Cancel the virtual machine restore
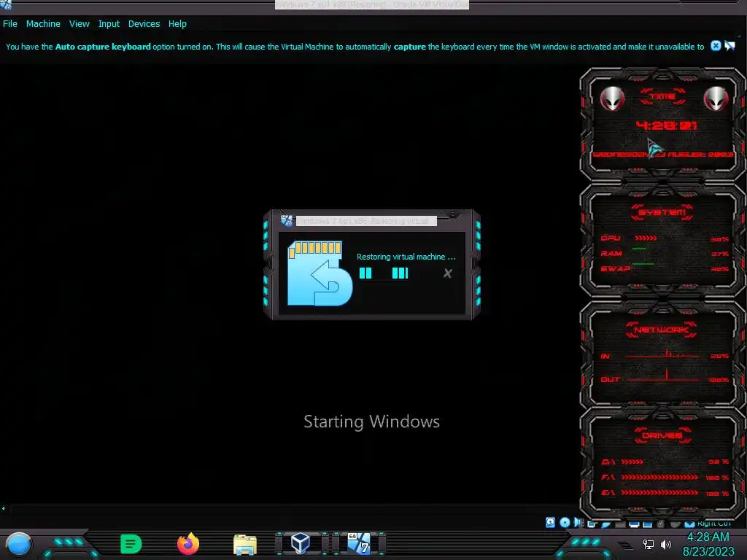The width and height of the screenshot is (747, 560). 447,273
